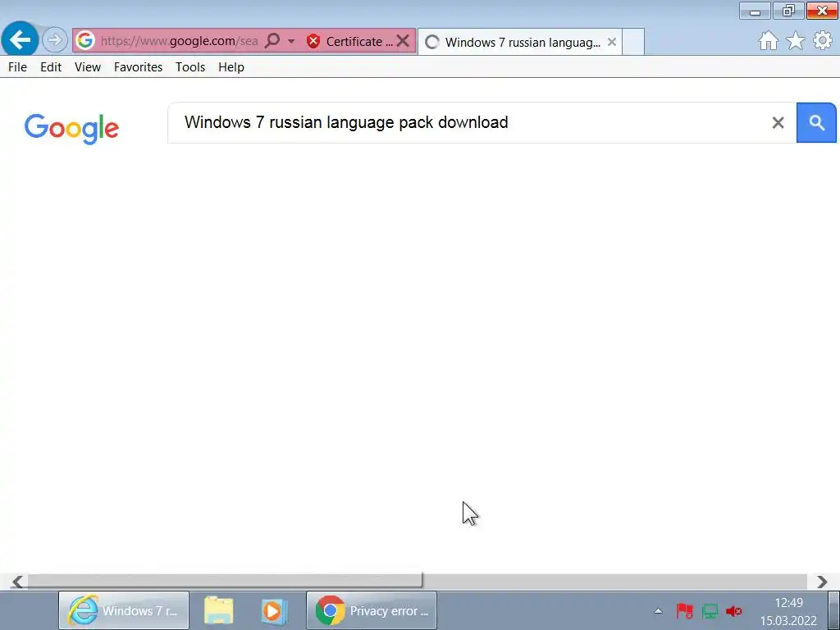Open the Favorites menu
The image size is (840, 630).
[x=138, y=67]
